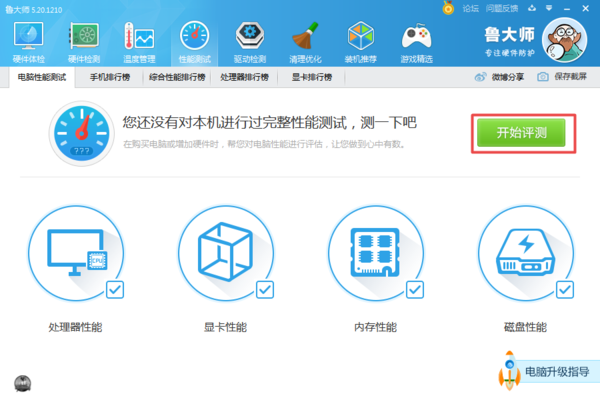Open 驱动检测 driver detection icon
Screen dimensions: 600x400
(x=249, y=38)
